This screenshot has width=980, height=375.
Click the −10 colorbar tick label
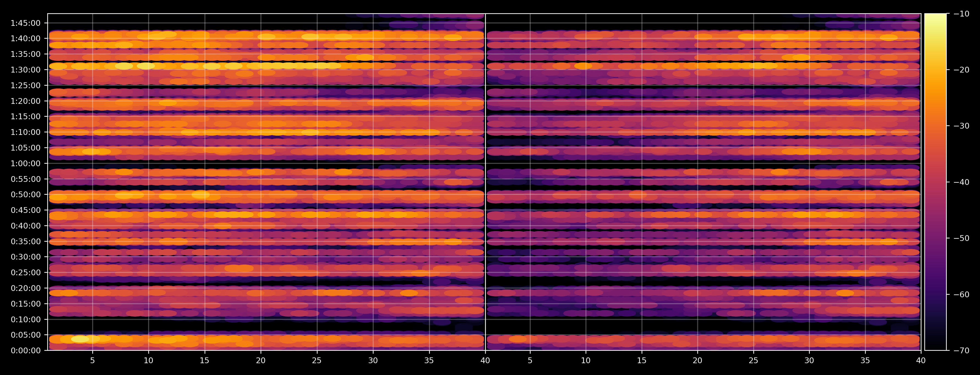[961, 14]
